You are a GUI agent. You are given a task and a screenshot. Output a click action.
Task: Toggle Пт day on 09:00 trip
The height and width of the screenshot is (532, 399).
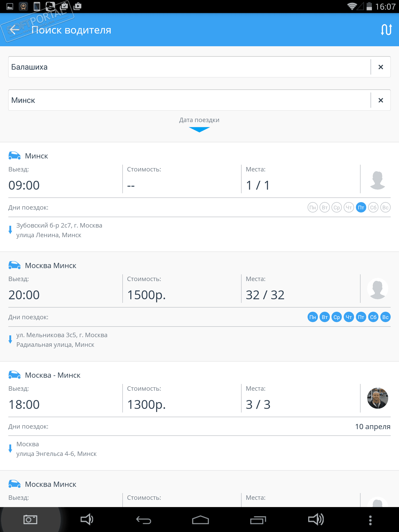(361, 208)
